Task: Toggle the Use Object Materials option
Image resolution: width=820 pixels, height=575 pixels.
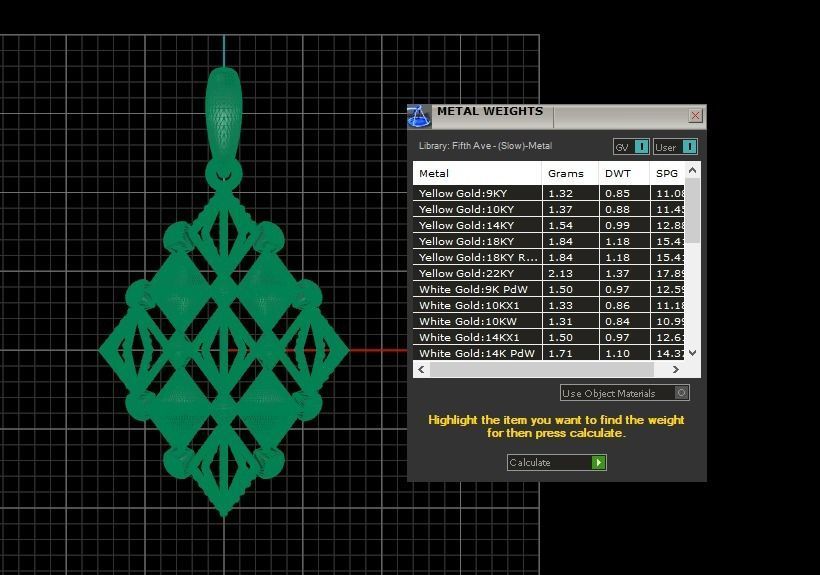Action: coord(625,393)
